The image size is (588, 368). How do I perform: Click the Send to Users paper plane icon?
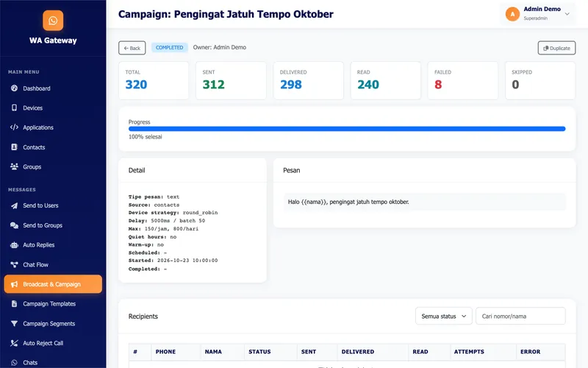click(14, 206)
